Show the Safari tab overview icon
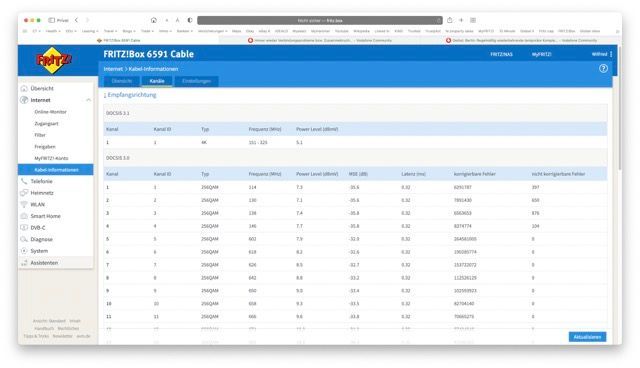Screen dimensions: 640x368 coord(473,20)
